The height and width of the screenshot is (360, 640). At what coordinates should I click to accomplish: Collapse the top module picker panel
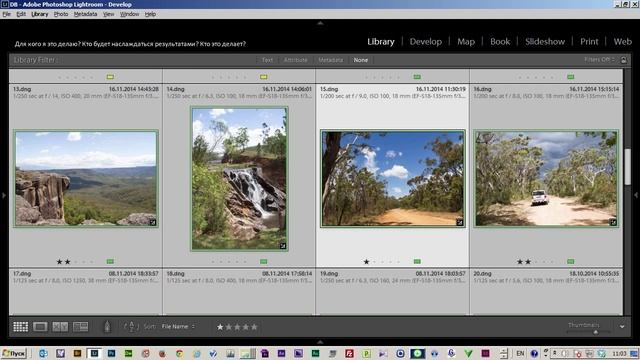320,23
